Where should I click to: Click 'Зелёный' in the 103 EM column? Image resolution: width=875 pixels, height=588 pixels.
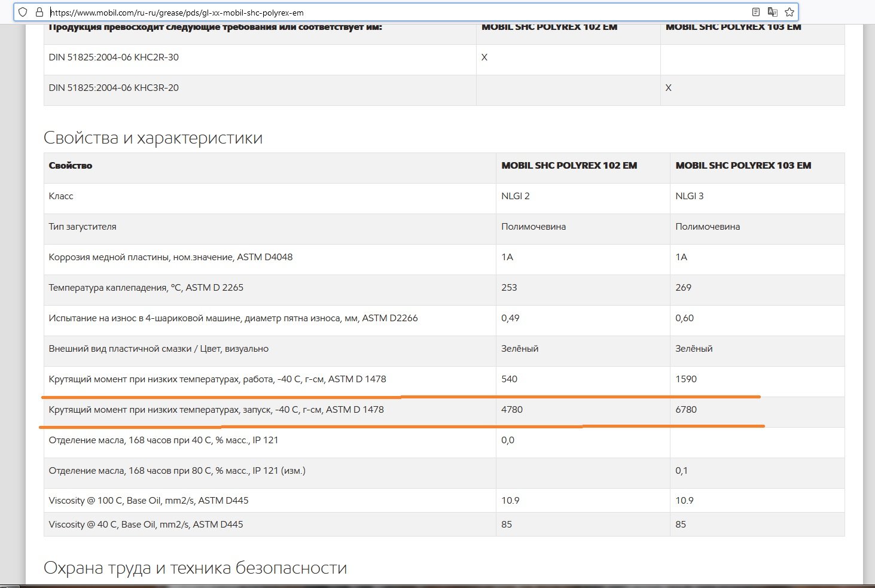click(x=694, y=349)
